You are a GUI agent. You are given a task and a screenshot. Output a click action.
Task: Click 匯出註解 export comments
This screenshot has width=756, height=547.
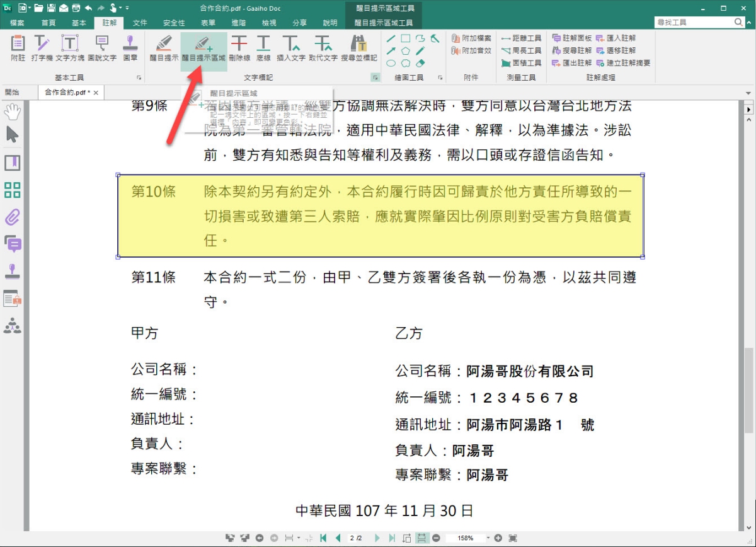[x=572, y=63]
